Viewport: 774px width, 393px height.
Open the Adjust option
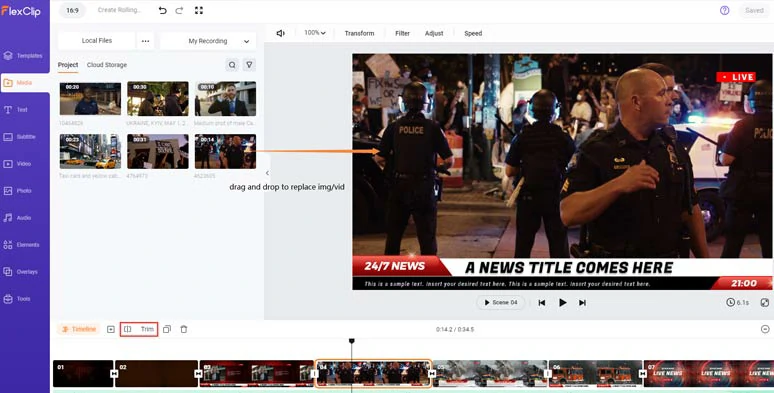click(434, 33)
